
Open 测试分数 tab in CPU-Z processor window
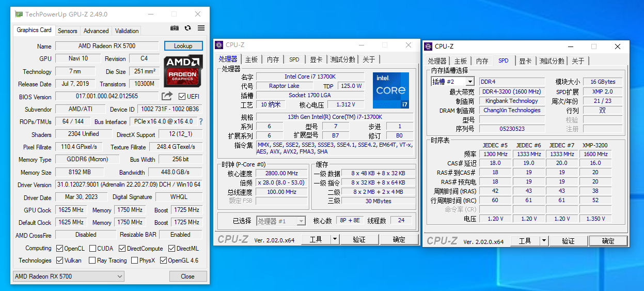(x=343, y=59)
